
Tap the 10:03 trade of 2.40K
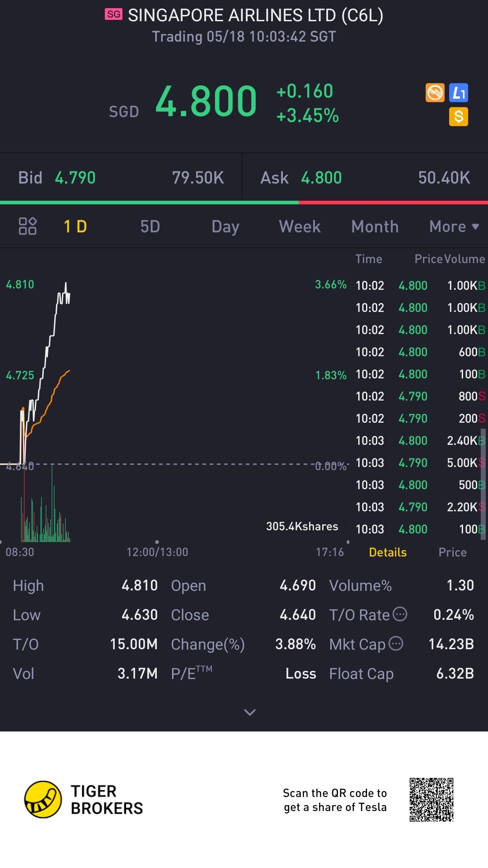420,440
